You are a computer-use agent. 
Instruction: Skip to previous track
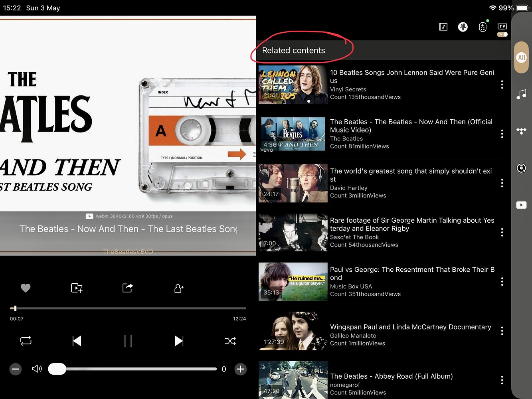pos(77,341)
